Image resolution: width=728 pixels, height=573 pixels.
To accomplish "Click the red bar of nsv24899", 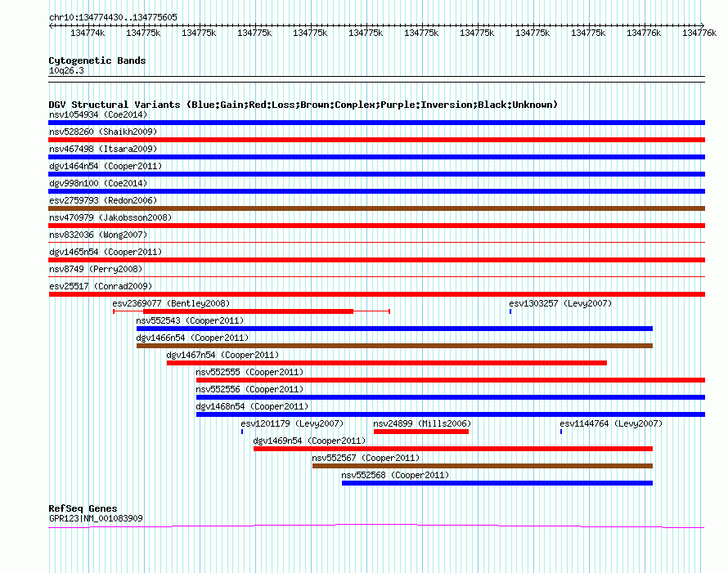I will (421, 432).
